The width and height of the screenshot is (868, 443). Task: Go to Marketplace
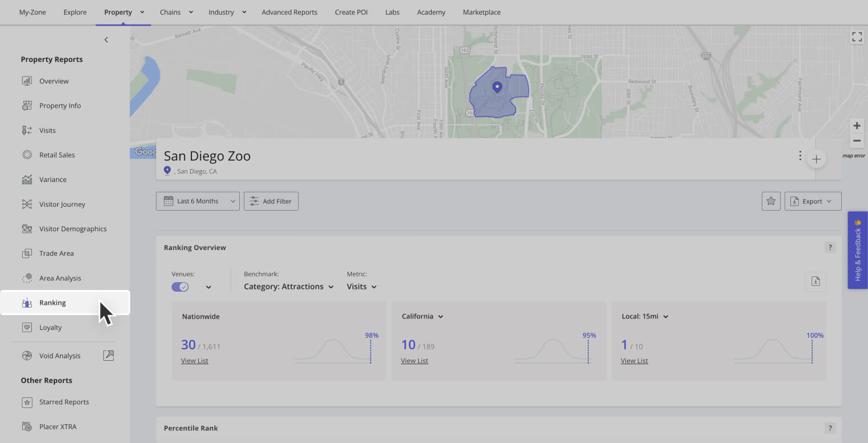482,12
